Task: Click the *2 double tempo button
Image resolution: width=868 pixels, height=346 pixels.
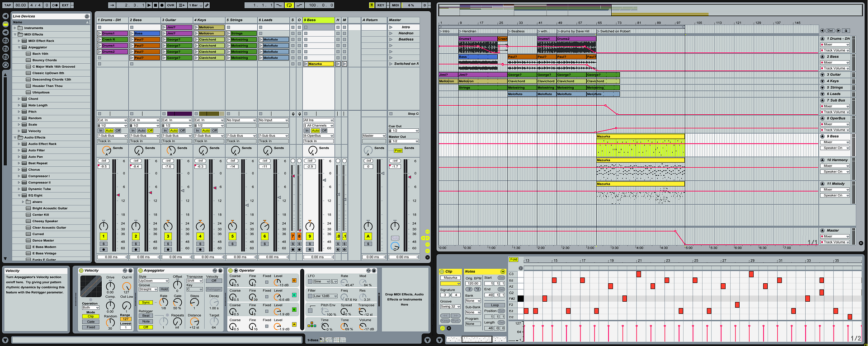Action: point(477,289)
